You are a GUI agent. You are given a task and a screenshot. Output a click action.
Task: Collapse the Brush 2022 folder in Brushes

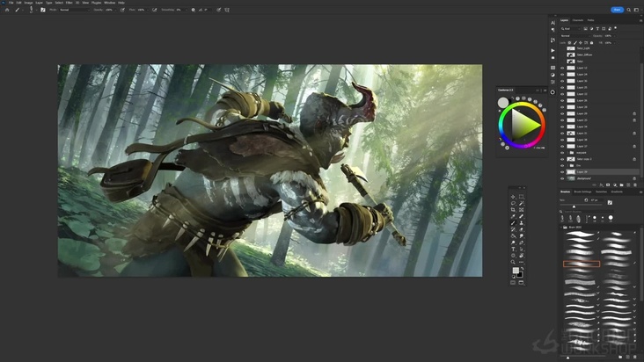coord(561,227)
